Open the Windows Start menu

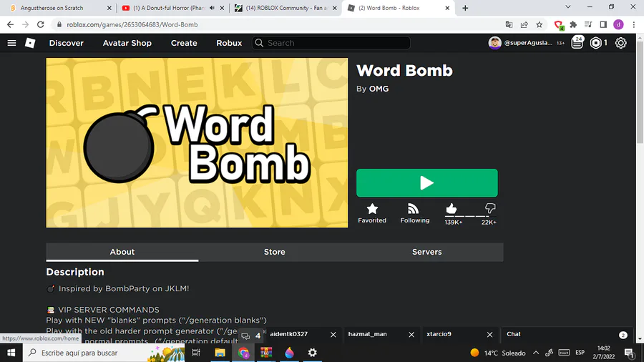click(11, 353)
